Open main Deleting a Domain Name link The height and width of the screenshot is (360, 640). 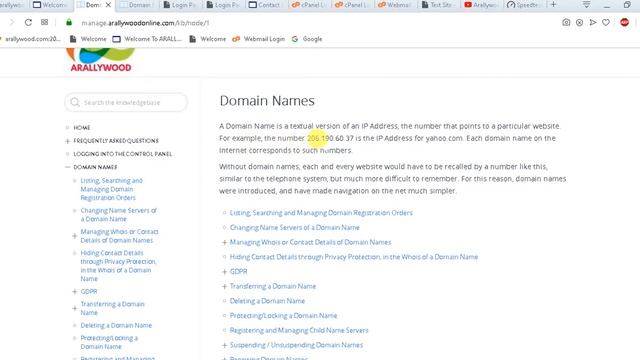pos(267,301)
